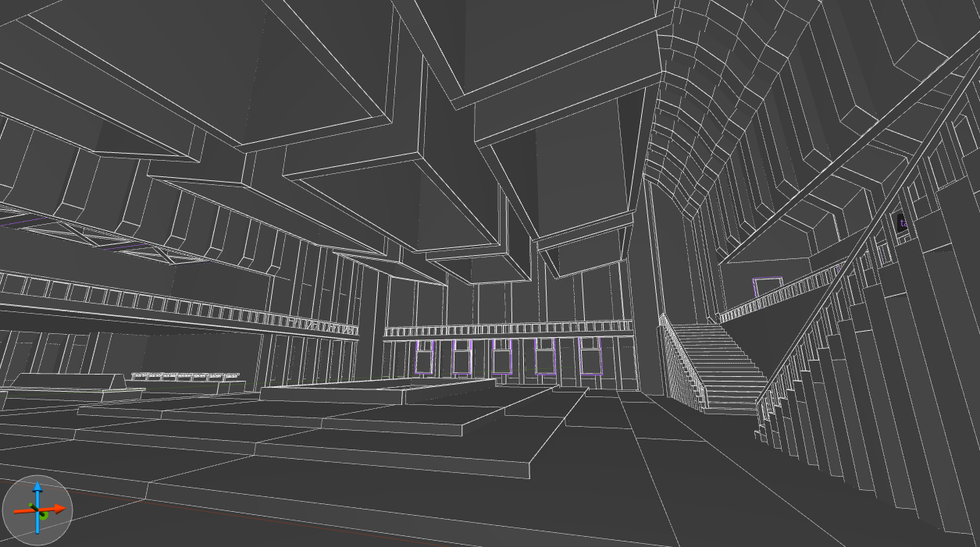Select the rightmost purple-outlined window on back wall
Viewport: 980px width, 547px height.
pos(590,356)
